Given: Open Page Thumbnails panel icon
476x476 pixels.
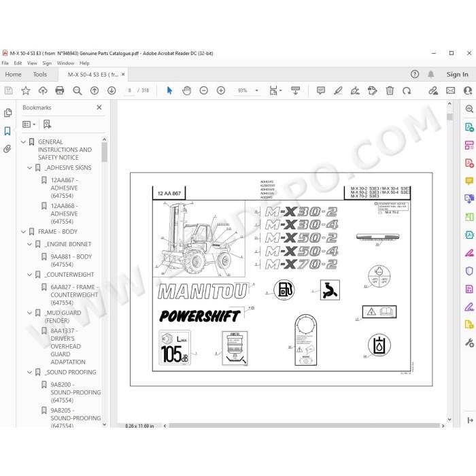Looking at the screenshot, I should [7, 113].
